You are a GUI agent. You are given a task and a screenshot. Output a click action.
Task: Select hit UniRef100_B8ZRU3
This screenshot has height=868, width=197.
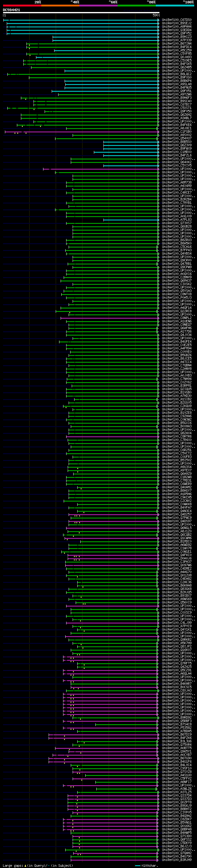click(x=176, y=240)
